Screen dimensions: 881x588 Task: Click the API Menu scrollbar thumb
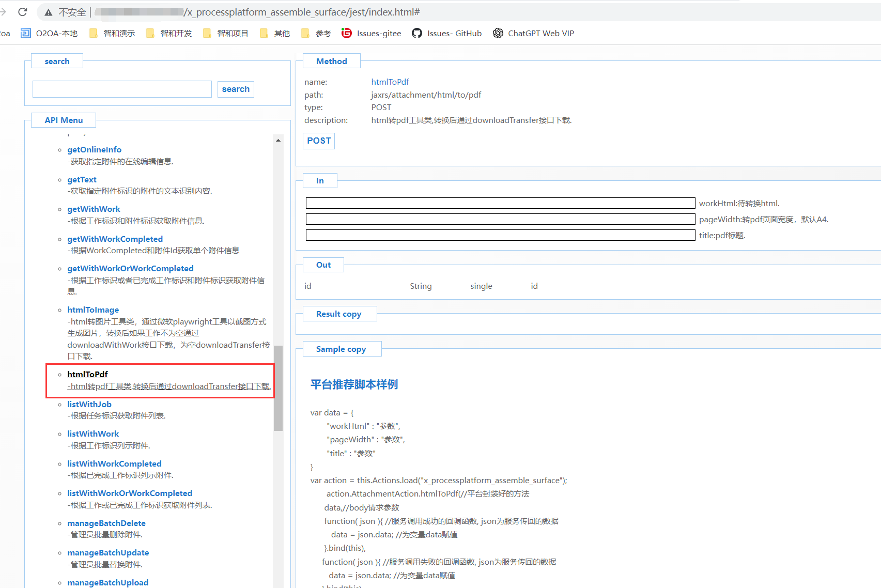point(278,388)
